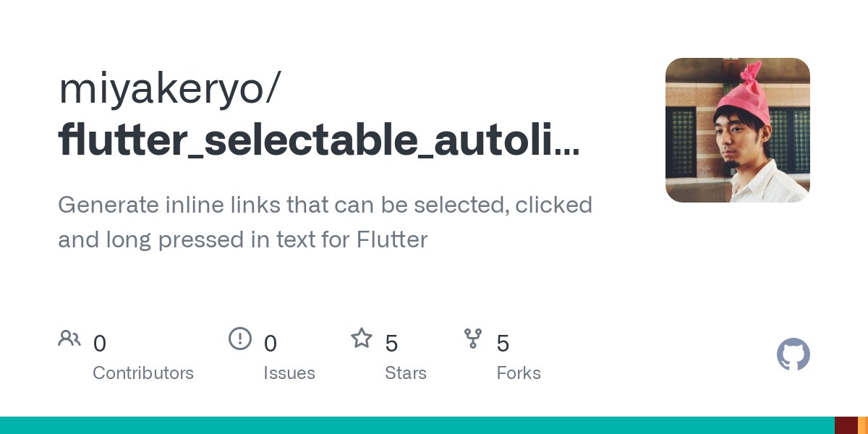The width and height of the screenshot is (868, 434).
Task: Click the issues circle icon
Action: pos(240,339)
